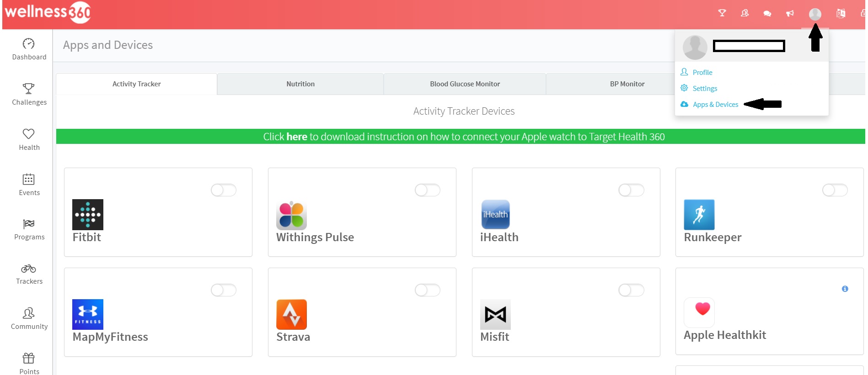
Task: Click the iHealth logo
Action: coord(495,214)
